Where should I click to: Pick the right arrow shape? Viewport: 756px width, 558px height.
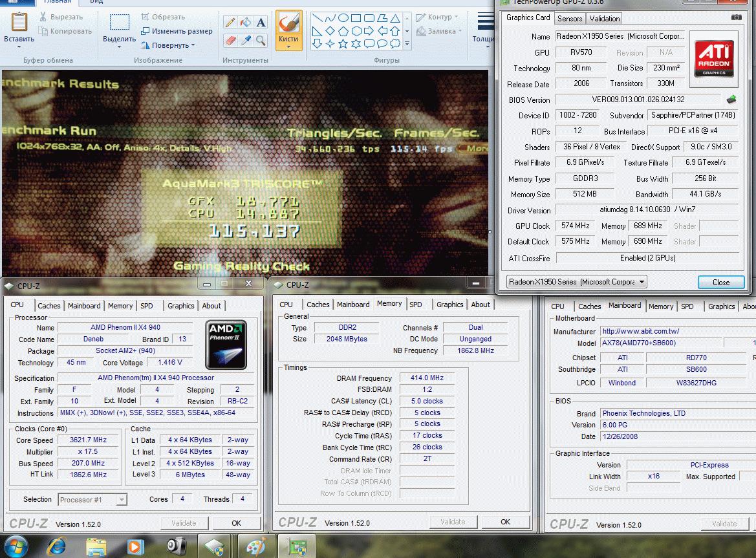click(369, 31)
